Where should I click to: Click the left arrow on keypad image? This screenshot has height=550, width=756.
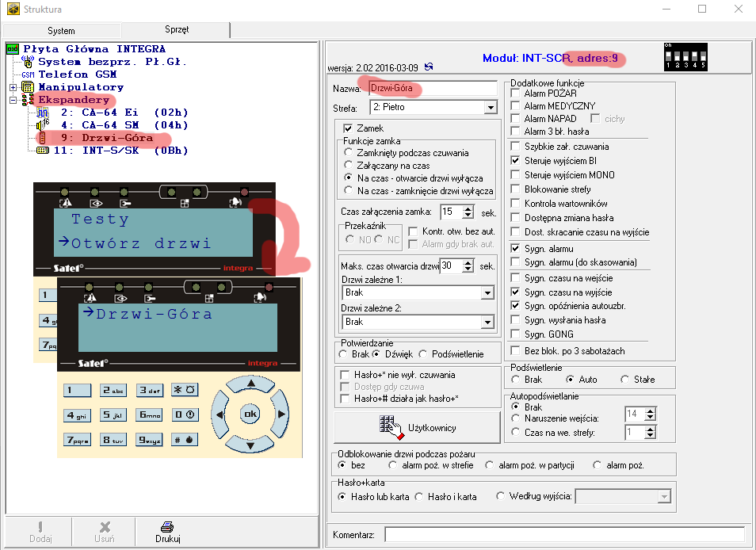[x=220, y=414]
